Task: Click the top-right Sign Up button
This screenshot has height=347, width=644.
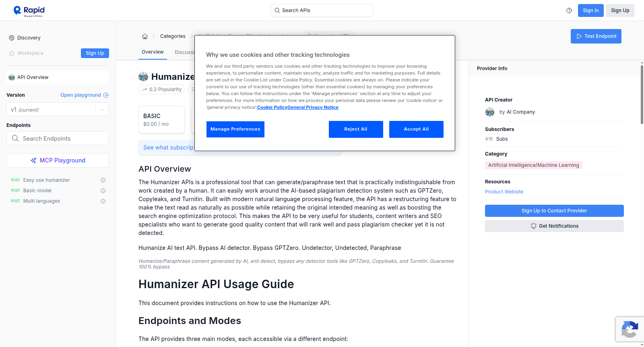Action: point(620,10)
